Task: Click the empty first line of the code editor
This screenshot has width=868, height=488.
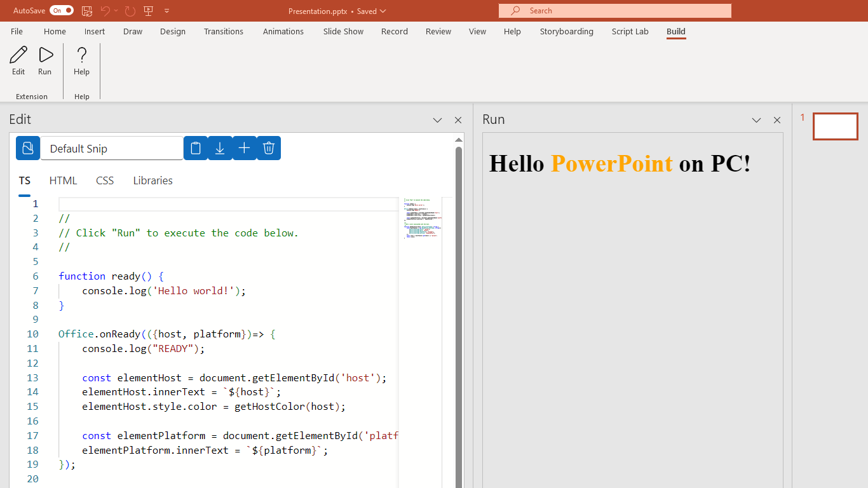Action: [228, 204]
